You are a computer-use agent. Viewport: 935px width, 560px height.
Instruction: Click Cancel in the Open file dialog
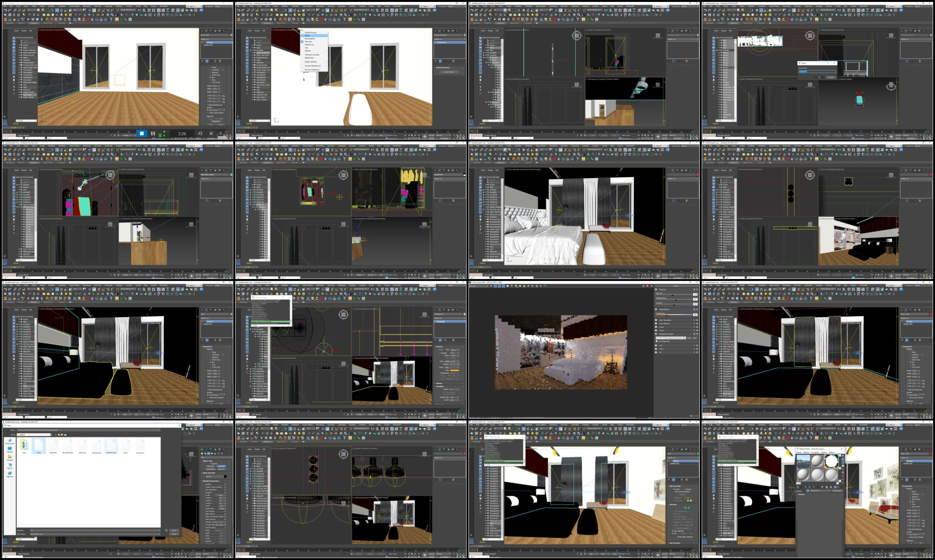174,534
